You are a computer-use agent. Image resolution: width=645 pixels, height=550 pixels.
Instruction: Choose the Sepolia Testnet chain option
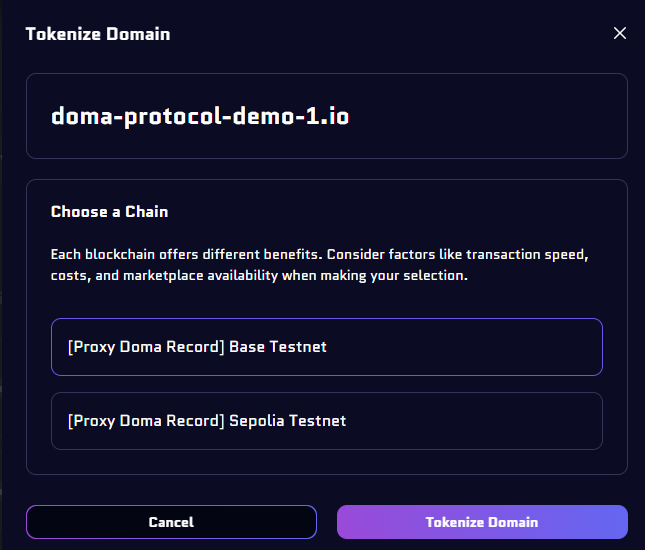tap(326, 421)
